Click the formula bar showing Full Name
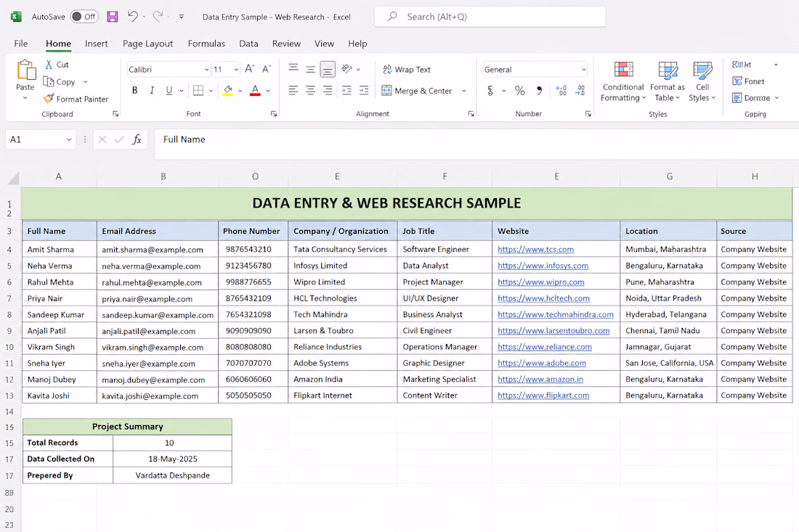This screenshot has width=799, height=532. click(476, 144)
